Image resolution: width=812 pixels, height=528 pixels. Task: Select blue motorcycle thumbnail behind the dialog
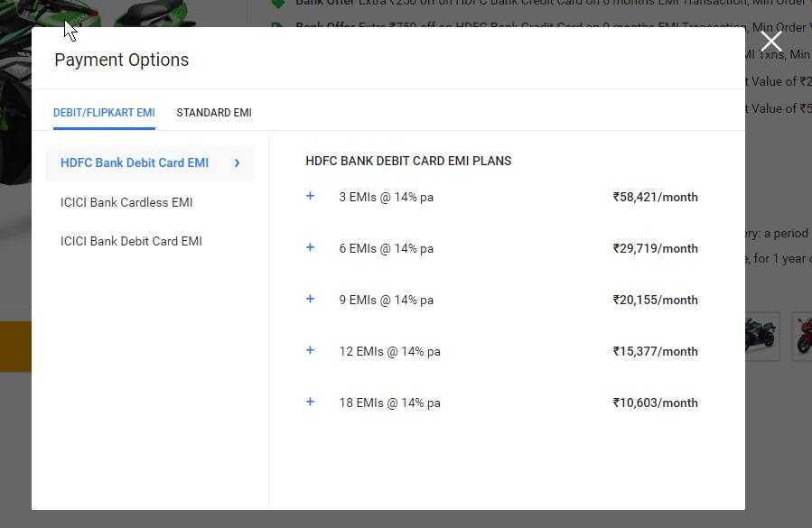(x=762, y=336)
